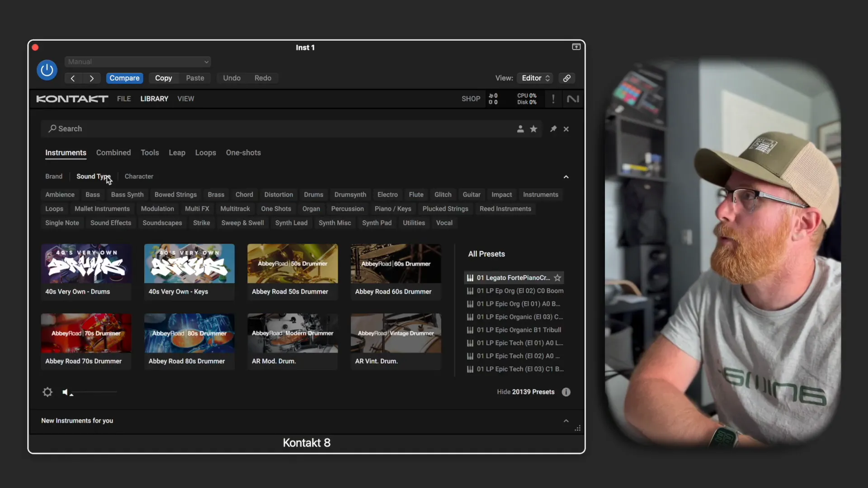Screen dimensions: 868x488
Task: Click the Paste button
Action: (195, 78)
